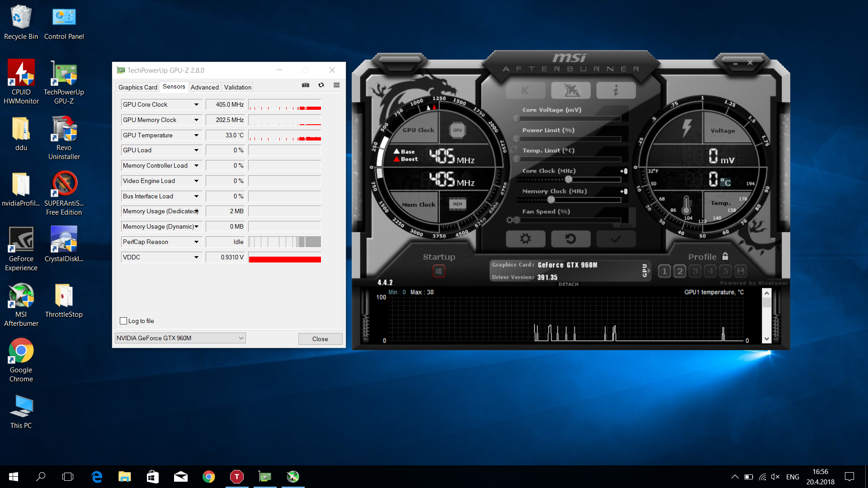The image size is (868, 488).
Task: Click the Core Clock slider in Afterburner
Action: pos(569,179)
